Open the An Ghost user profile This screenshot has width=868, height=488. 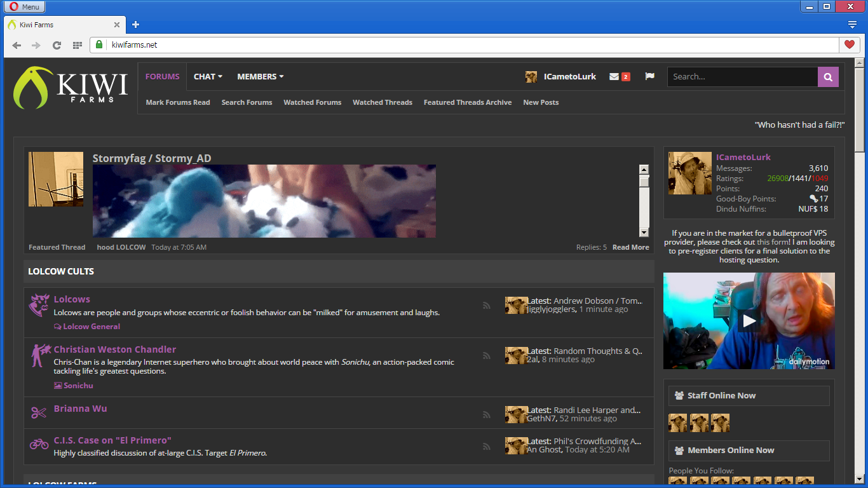[544, 449]
